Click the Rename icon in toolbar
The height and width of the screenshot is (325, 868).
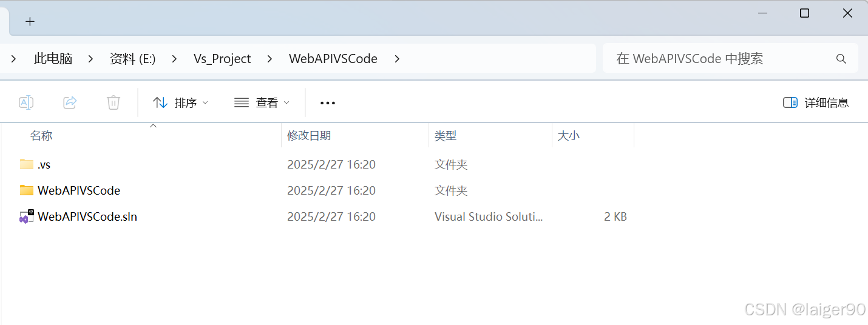click(26, 102)
